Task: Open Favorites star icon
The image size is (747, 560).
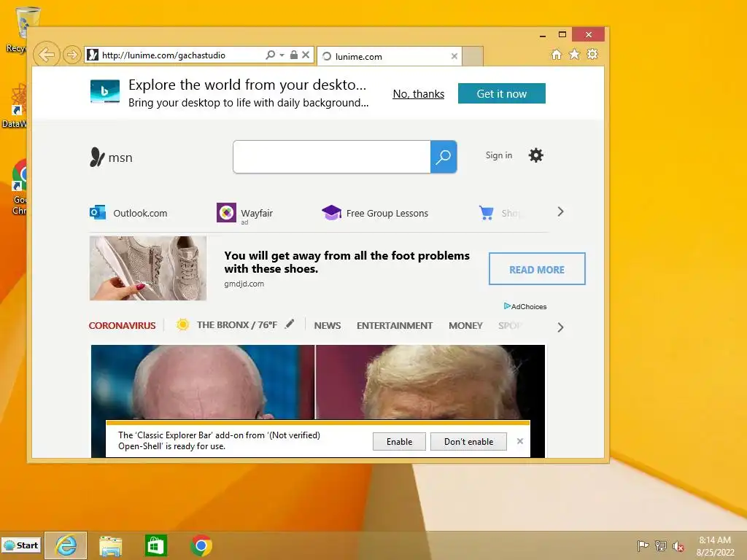Action: click(x=575, y=54)
